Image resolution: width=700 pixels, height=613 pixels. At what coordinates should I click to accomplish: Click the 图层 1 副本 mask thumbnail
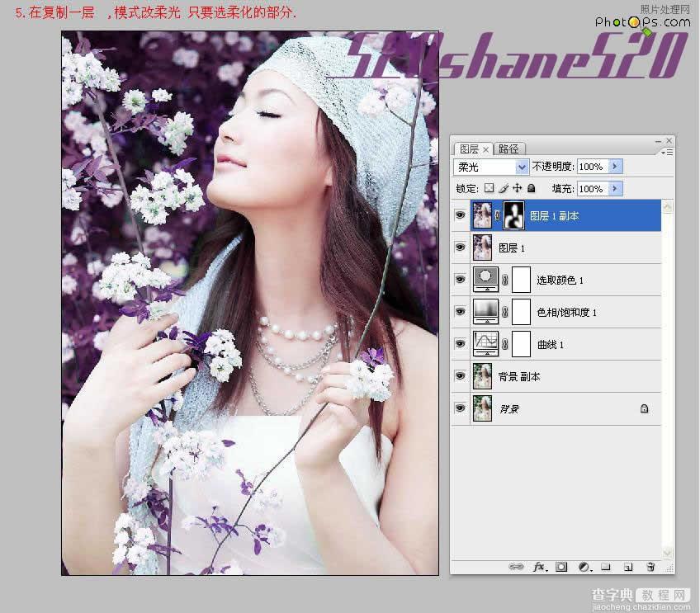516,215
